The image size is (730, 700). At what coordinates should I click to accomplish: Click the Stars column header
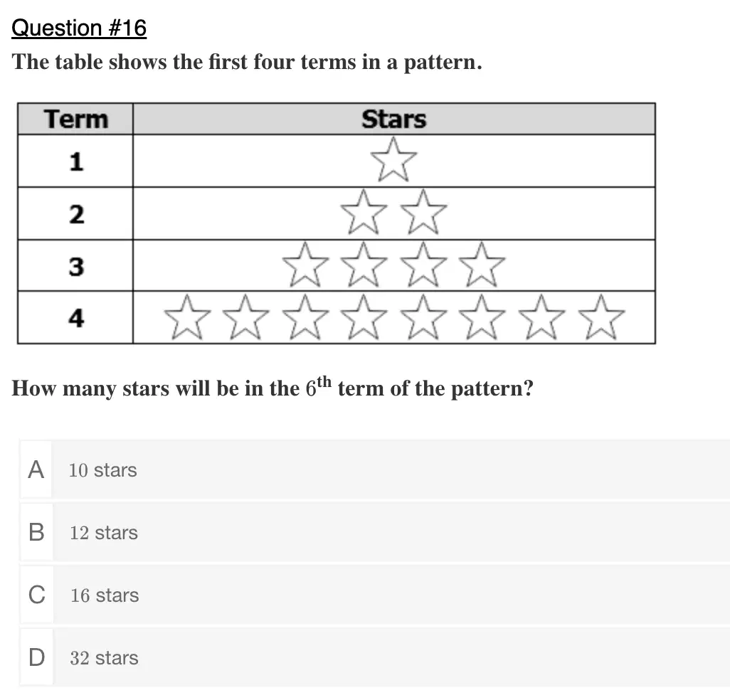coord(394,119)
